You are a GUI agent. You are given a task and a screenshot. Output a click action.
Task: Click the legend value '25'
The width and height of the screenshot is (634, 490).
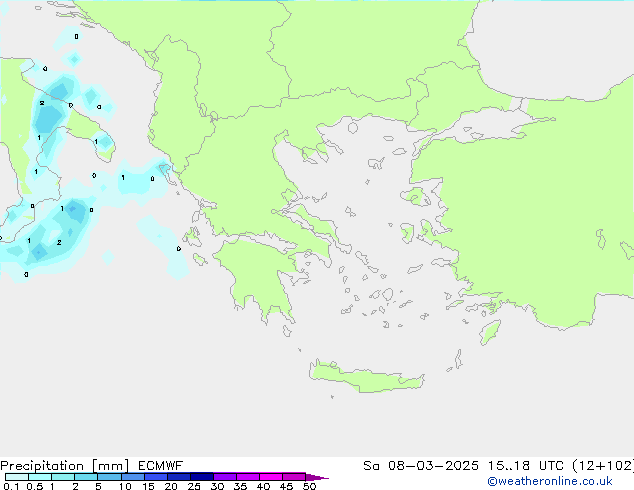tap(194, 486)
